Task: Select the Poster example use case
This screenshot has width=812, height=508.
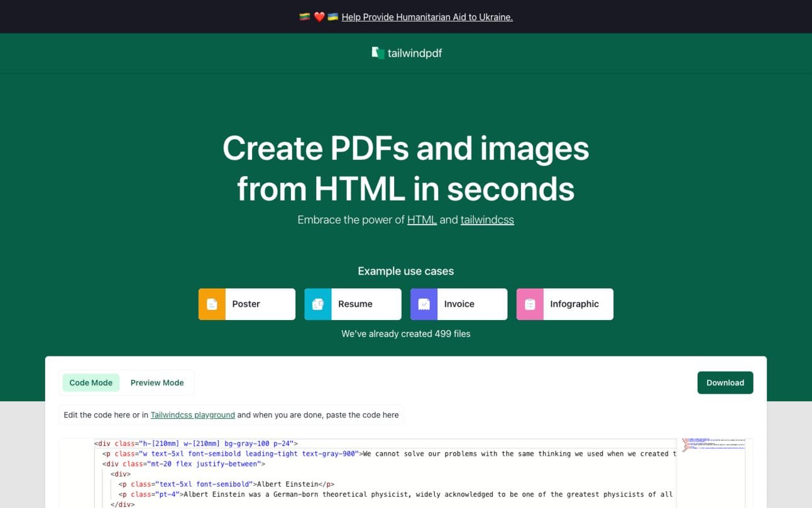Action: pyautogui.click(x=247, y=304)
